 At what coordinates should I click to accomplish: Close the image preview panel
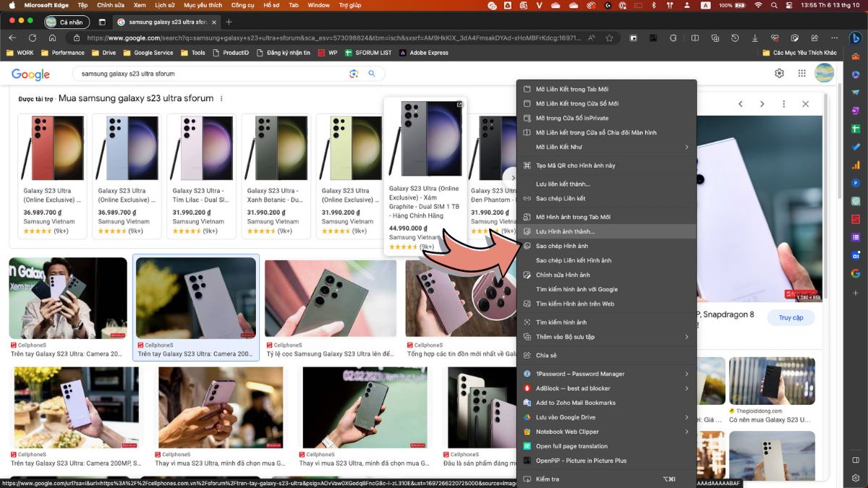[805, 104]
